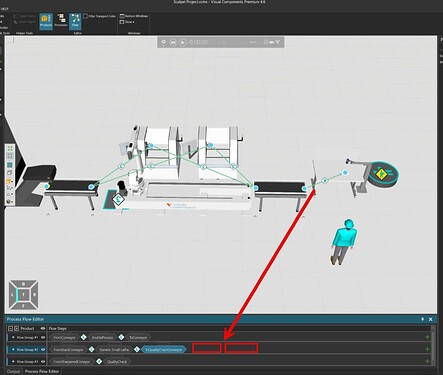Open the Products editor in the ribbon

click(46, 21)
